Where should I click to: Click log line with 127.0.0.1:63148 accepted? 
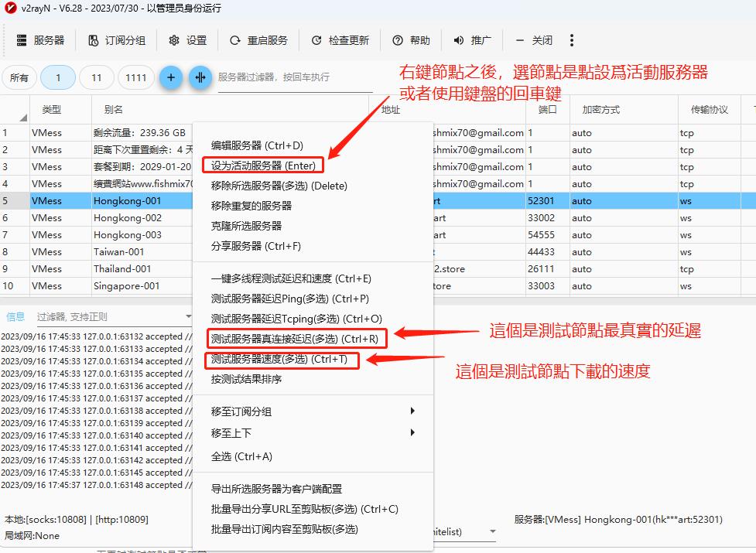tap(97, 485)
